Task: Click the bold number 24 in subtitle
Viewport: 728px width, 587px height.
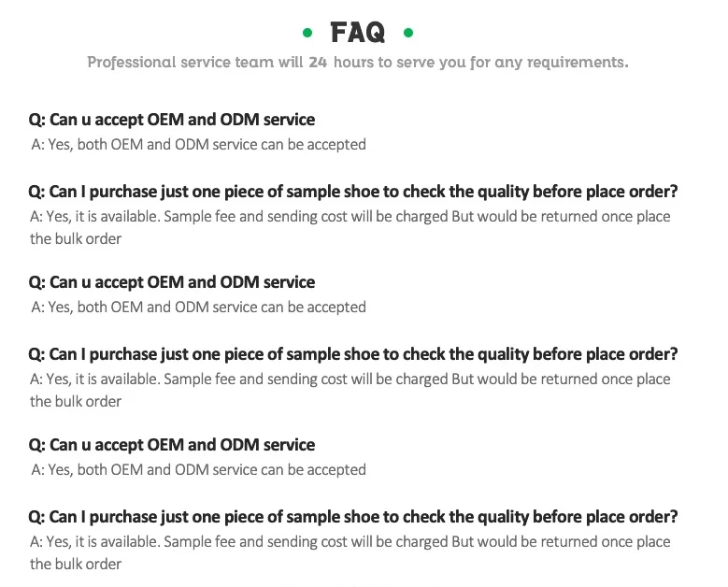Action: coord(318,63)
